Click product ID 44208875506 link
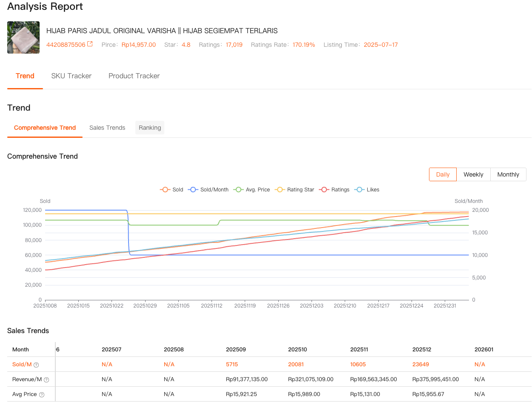532x402 pixels. [66, 45]
